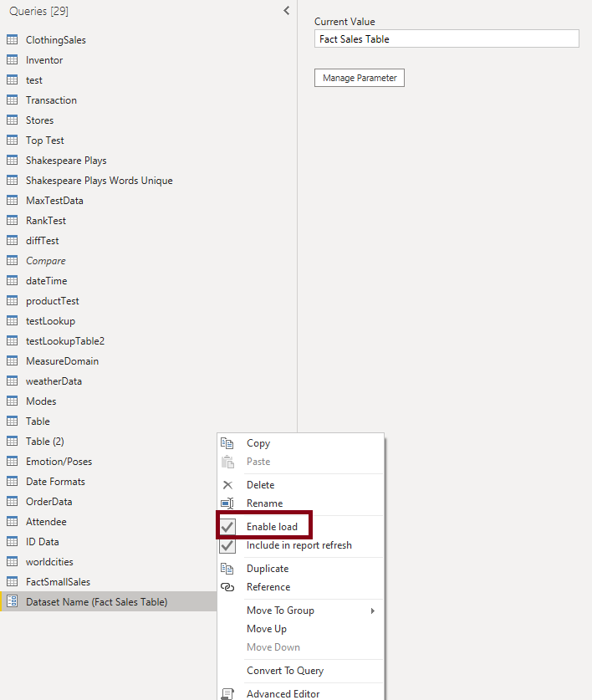Select the productTest query
The image size is (592, 700).
[52, 301]
